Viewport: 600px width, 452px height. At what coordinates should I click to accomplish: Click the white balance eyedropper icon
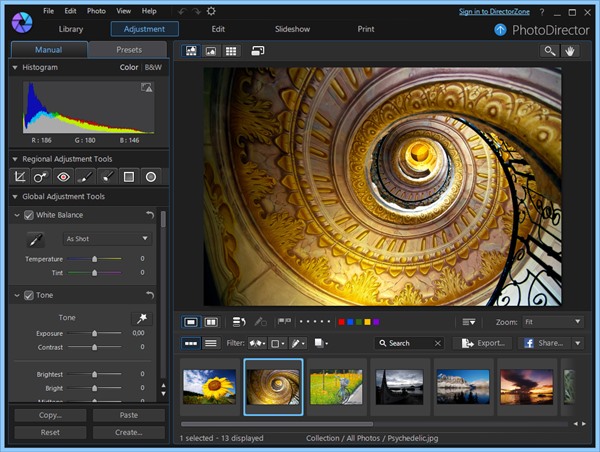(35, 240)
